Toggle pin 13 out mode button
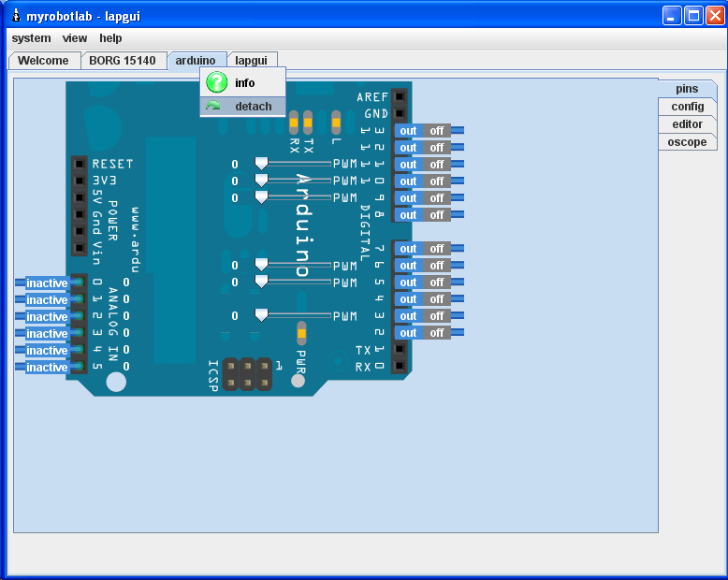Screen dimensions: 728x580 [x=409, y=131]
